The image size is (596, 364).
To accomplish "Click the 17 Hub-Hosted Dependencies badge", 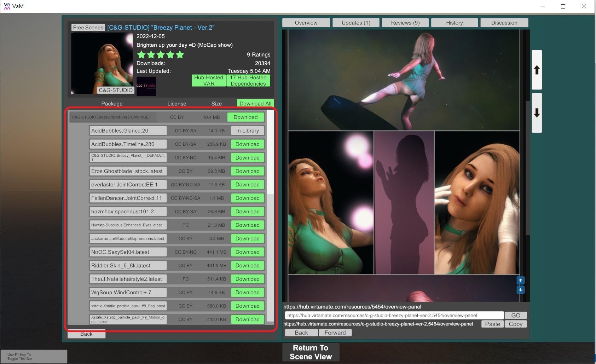I will 248,81.
